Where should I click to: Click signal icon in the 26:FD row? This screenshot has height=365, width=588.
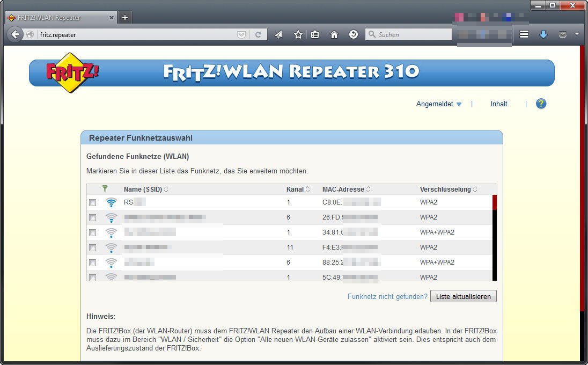(111, 217)
